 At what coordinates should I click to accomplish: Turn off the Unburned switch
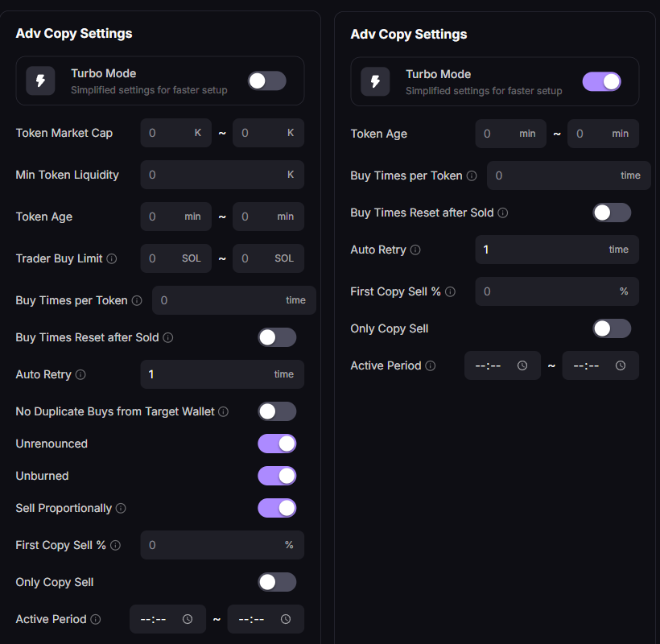(x=277, y=476)
